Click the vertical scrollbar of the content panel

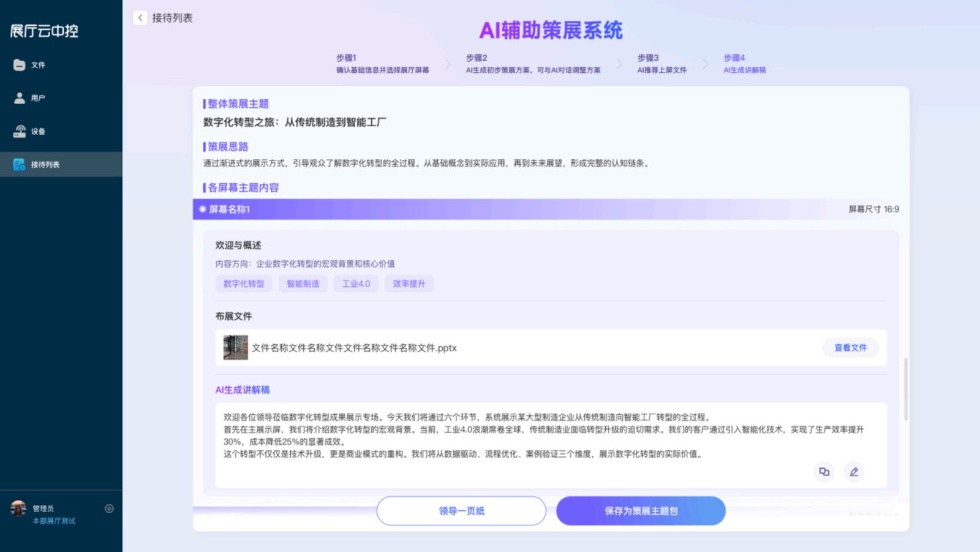tap(906, 389)
